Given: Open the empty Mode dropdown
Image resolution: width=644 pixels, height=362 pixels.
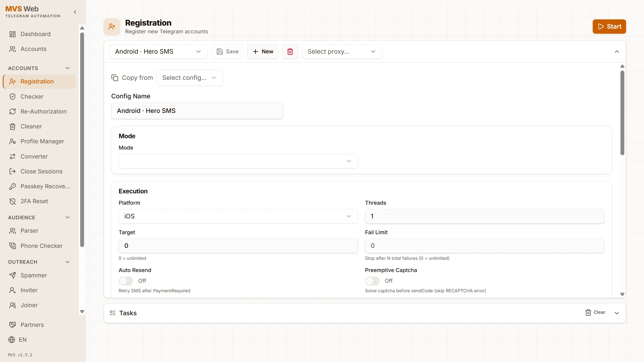Looking at the screenshot, I should (238, 161).
